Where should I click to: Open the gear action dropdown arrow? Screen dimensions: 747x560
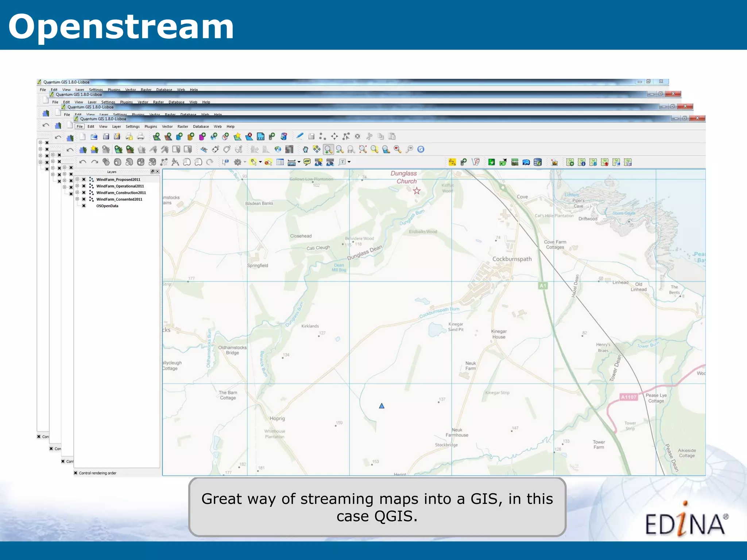pos(245,162)
